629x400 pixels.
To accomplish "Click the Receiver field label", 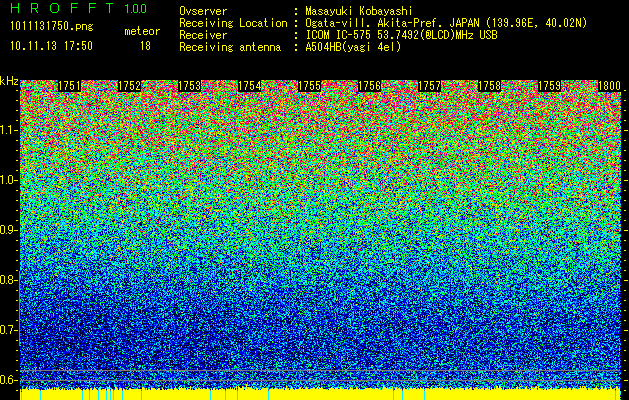I will (203, 35).
